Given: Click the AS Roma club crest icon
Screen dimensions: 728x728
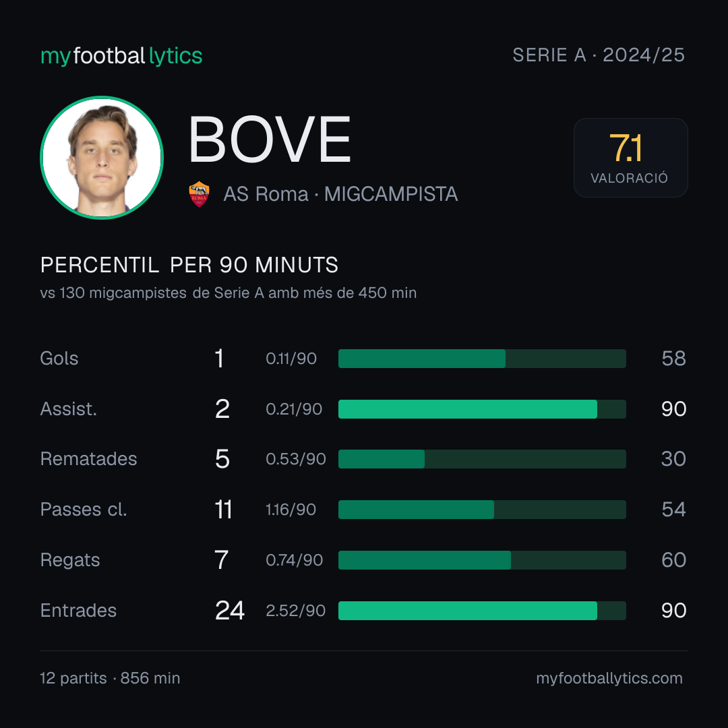Looking at the screenshot, I should point(199,194).
